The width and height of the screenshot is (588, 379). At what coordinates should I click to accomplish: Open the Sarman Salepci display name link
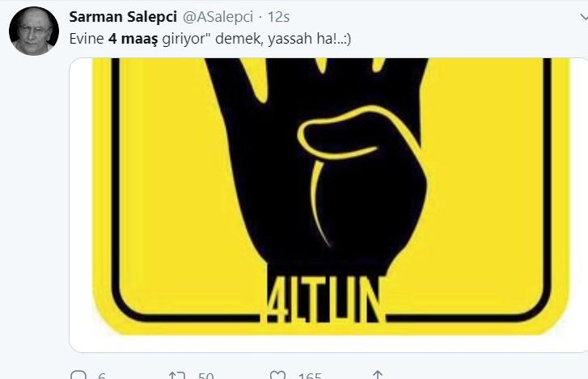(x=124, y=18)
